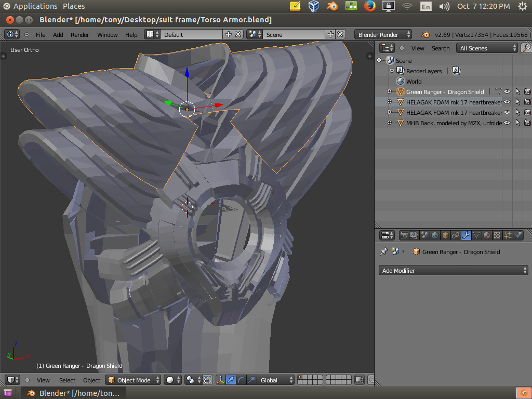532x399 pixels.
Task: Open the Render Layers properties tab
Action: pyautogui.click(x=414, y=235)
